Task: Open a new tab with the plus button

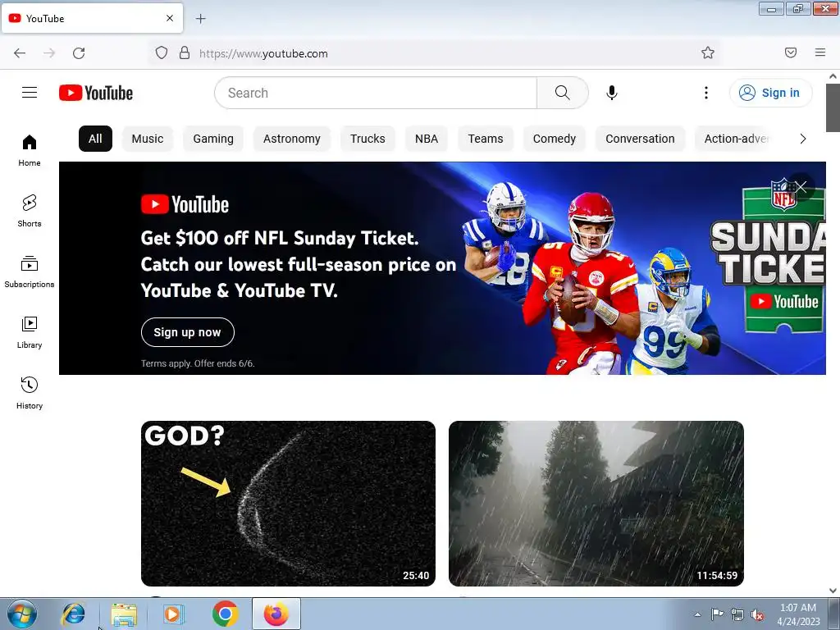Action: 200,19
